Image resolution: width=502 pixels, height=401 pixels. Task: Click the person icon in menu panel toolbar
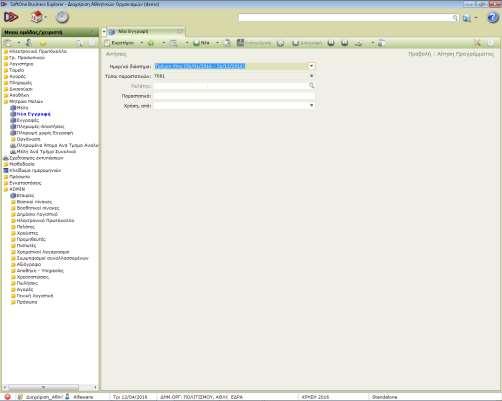29,43
